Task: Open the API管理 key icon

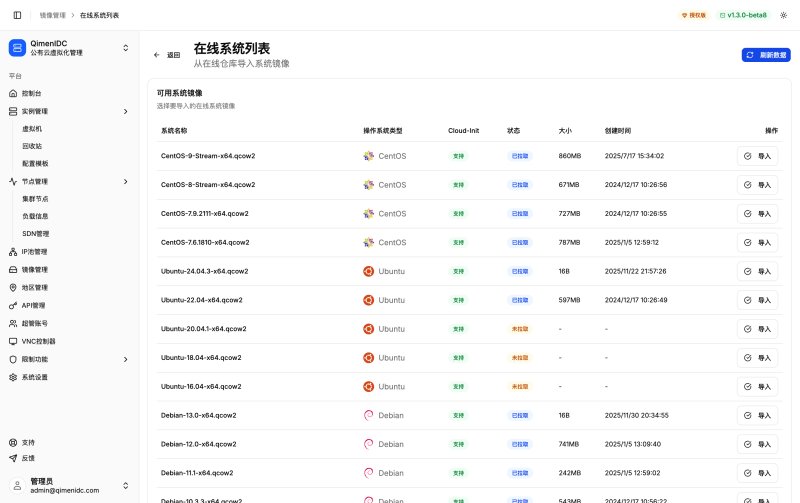Action: click(x=13, y=306)
